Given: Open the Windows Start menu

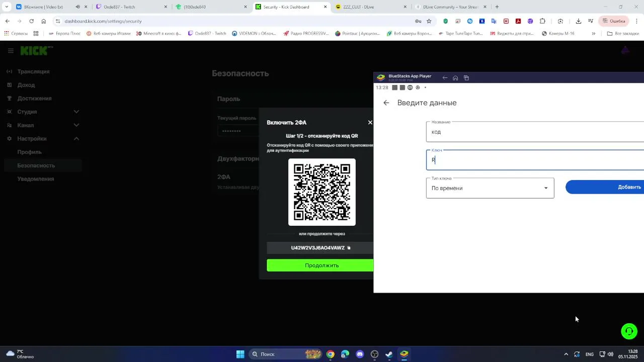Looking at the screenshot, I should (x=240, y=354).
